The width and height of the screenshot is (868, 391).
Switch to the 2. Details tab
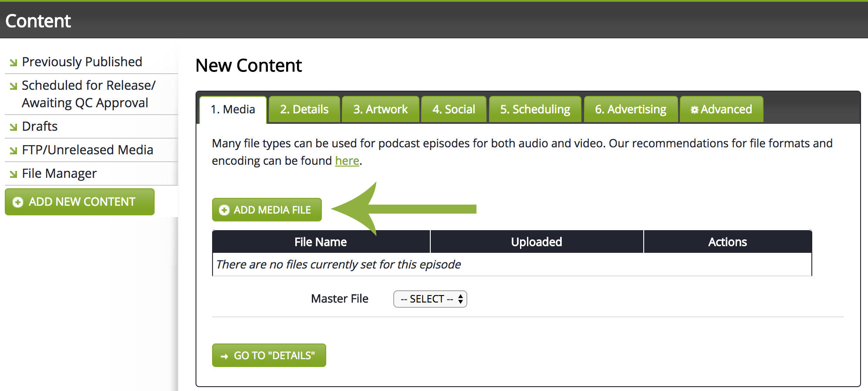pos(304,109)
